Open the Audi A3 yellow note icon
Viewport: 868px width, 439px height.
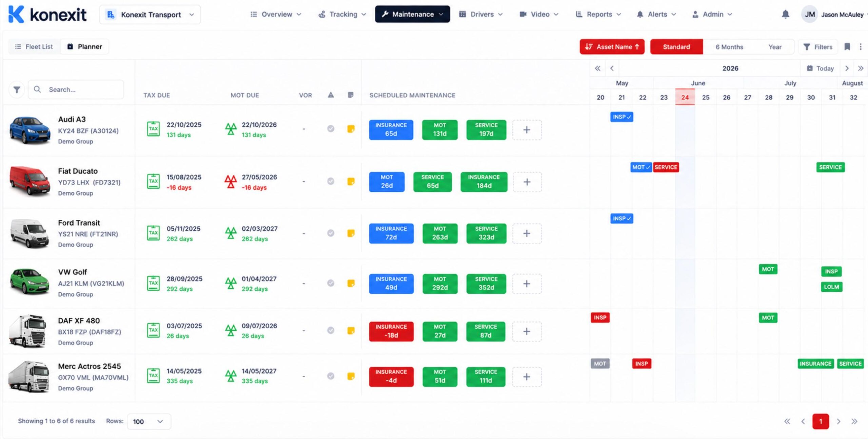[351, 129]
